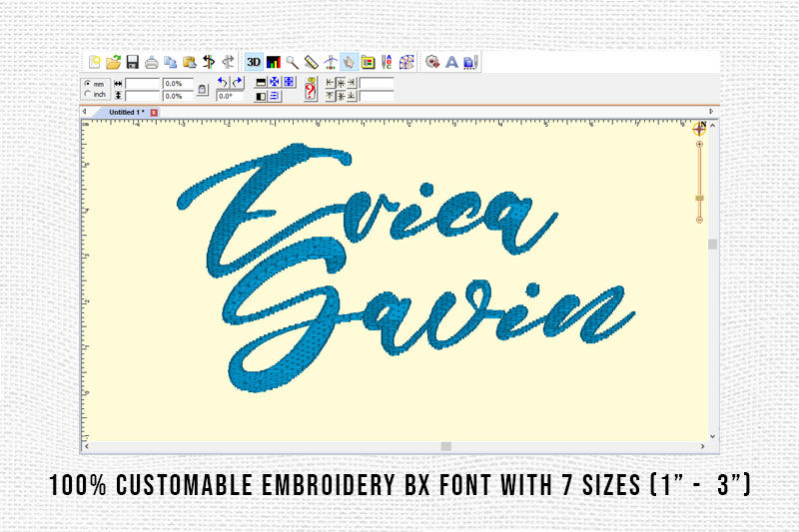Click the colored Undo thread icon
The height and width of the screenshot is (532, 799).
[x=209, y=62]
